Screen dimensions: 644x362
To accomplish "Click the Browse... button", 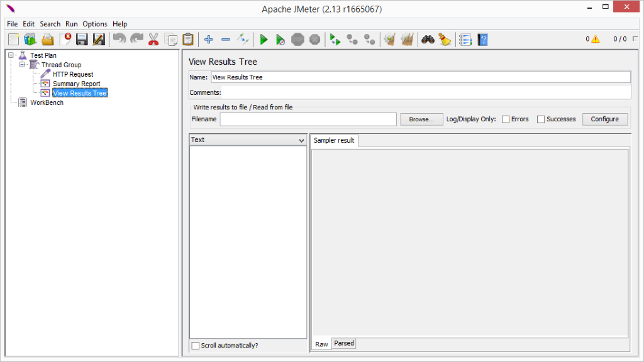I will point(421,119).
